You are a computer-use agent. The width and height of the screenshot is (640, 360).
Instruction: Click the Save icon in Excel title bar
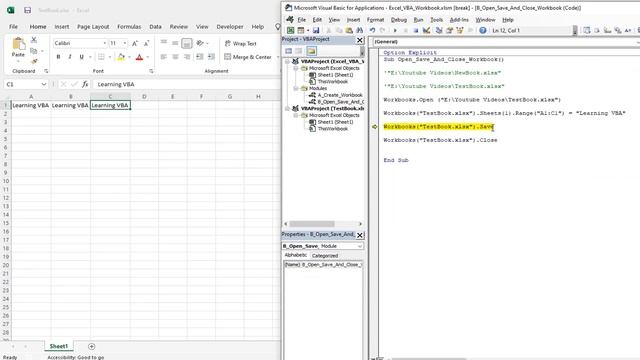click(27, 10)
